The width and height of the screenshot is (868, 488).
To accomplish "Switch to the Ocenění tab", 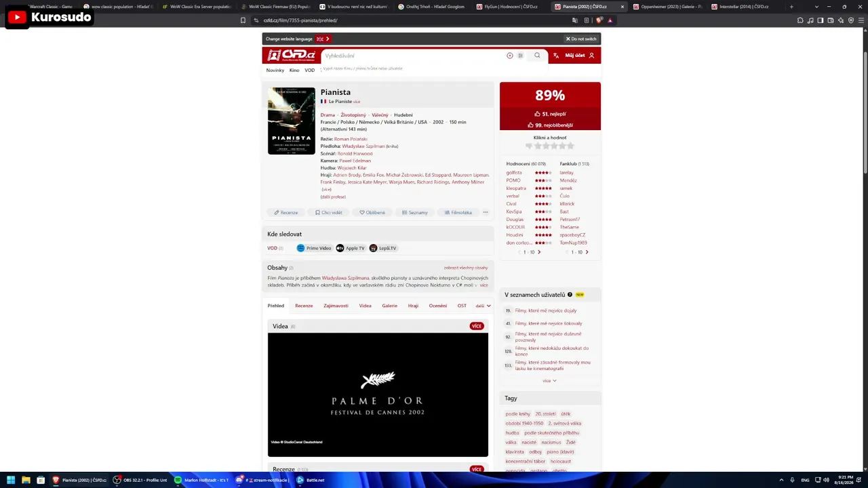I will pos(437,306).
